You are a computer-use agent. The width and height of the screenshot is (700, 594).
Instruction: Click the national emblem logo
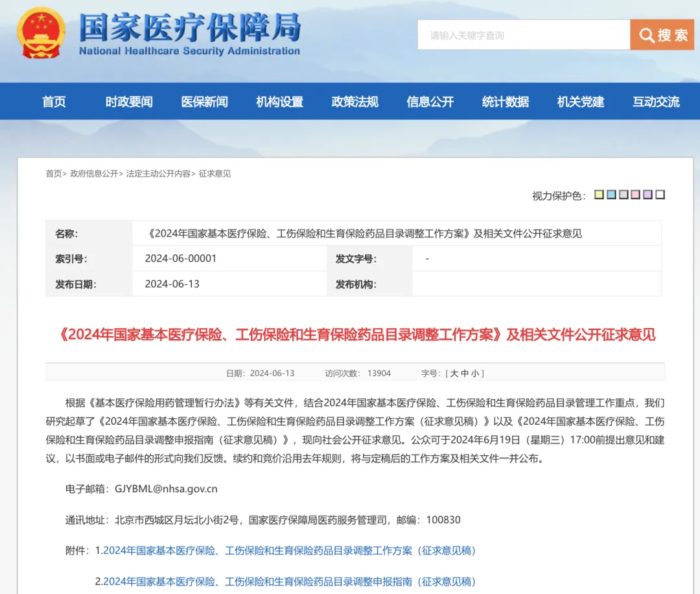pos(42,34)
